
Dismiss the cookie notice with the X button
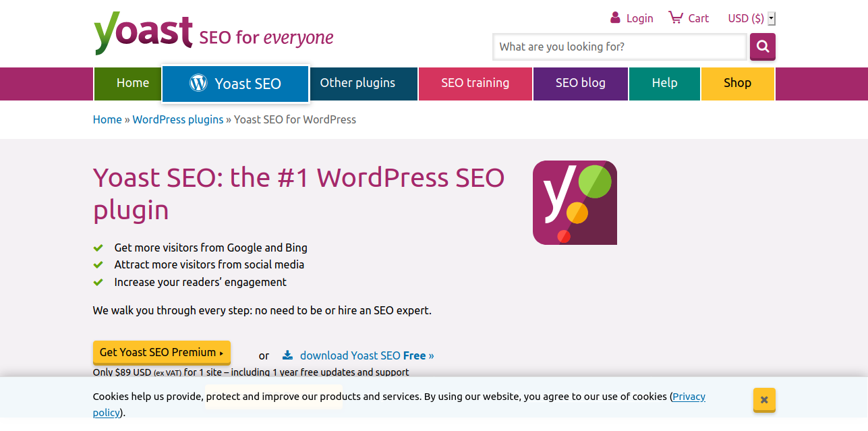(764, 399)
